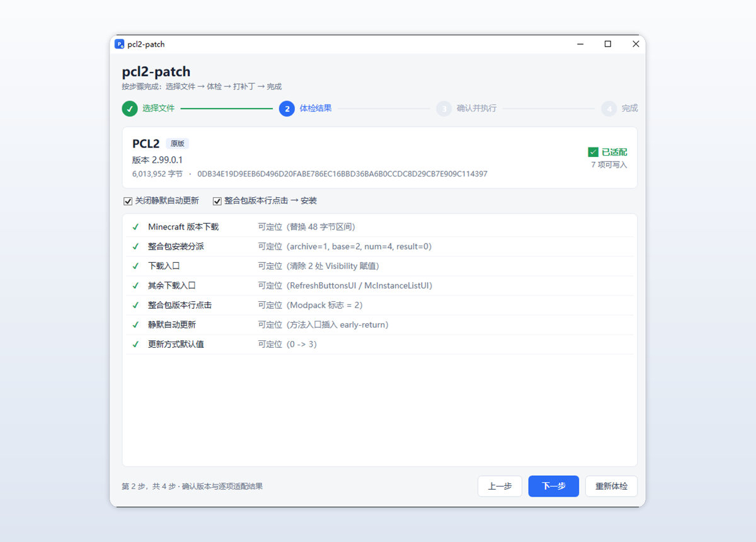The height and width of the screenshot is (542, 756).
Task: Click the 6,013,952 字节 file size text
Action: [x=157, y=174]
